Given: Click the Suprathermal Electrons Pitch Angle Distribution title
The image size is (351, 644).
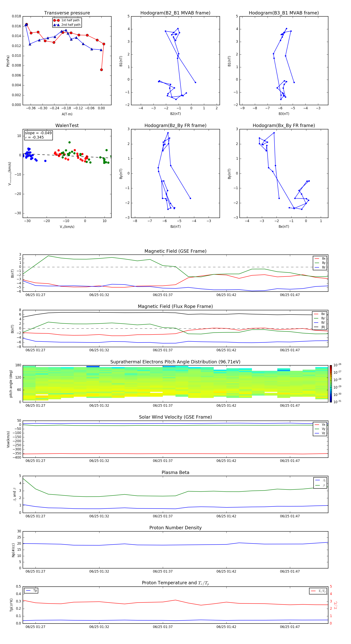Looking at the screenshot, I should (175, 362).
